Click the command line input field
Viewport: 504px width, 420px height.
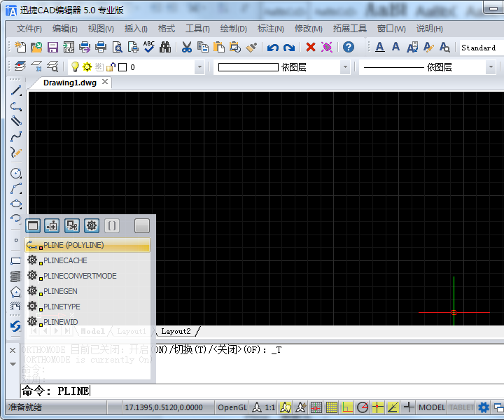click(262, 391)
